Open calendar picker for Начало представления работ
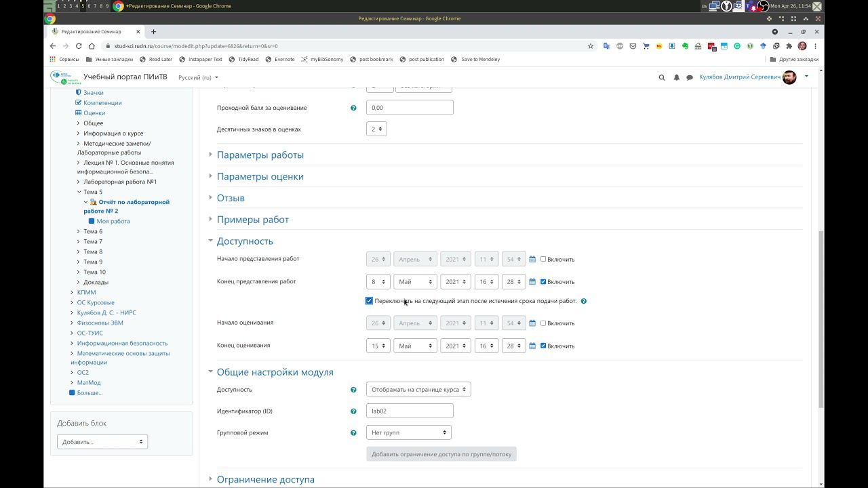Screen dimensions: 868x488 [532, 259]
